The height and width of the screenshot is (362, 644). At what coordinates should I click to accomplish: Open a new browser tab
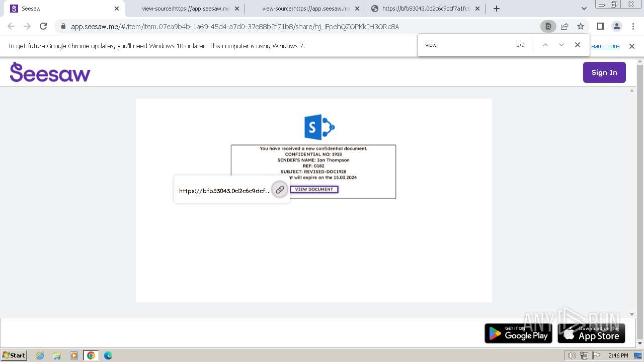click(497, 9)
